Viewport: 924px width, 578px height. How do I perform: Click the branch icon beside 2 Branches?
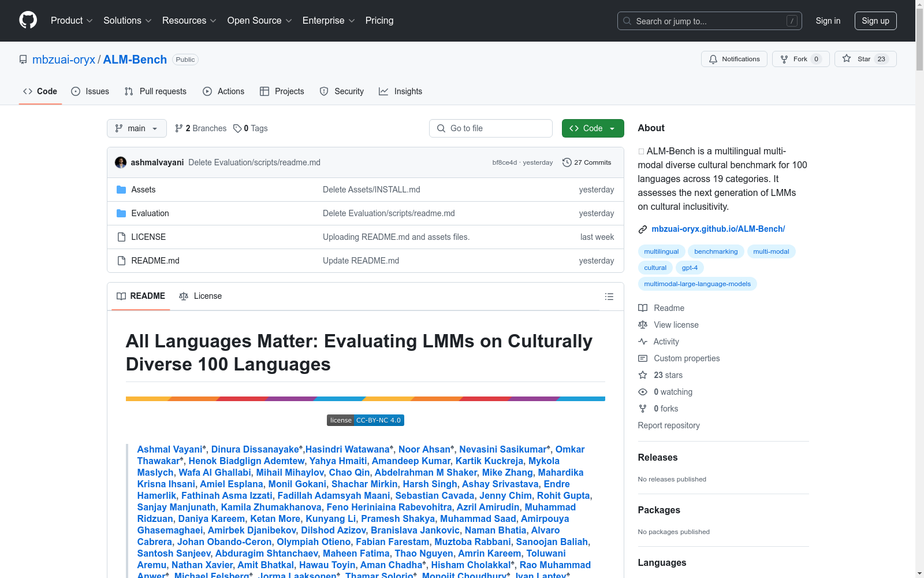pyautogui.click(x=179, y=128)
